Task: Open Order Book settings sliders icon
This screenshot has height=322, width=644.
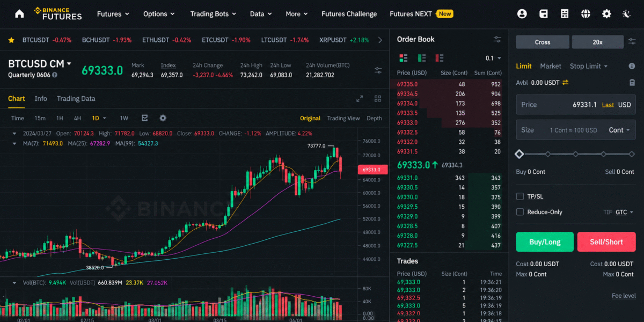Action: click(x=497, y=39)
